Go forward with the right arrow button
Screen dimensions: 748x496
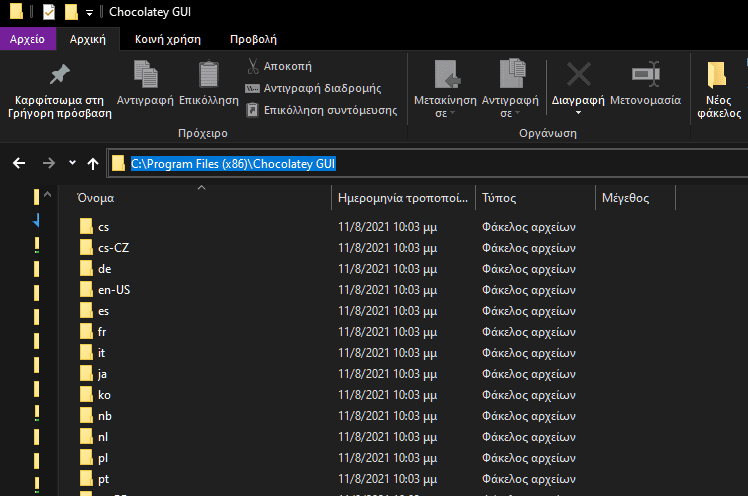click(x=49, y=164)
